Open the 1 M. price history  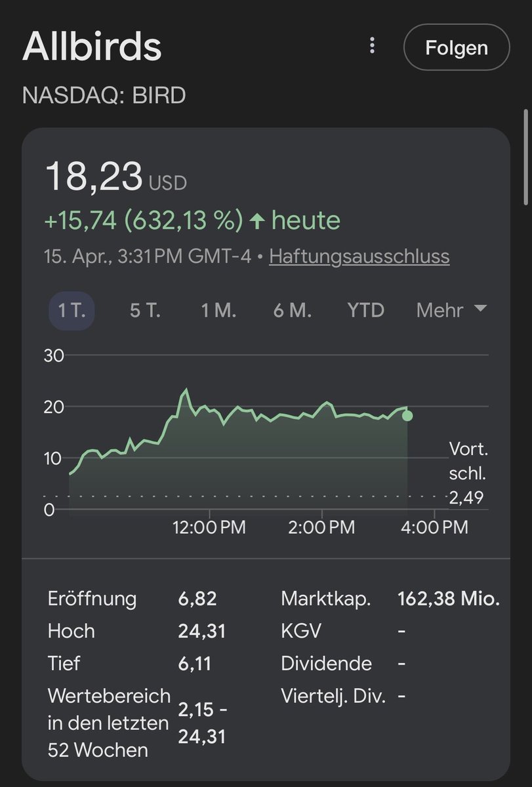click(x=218, y=310)
